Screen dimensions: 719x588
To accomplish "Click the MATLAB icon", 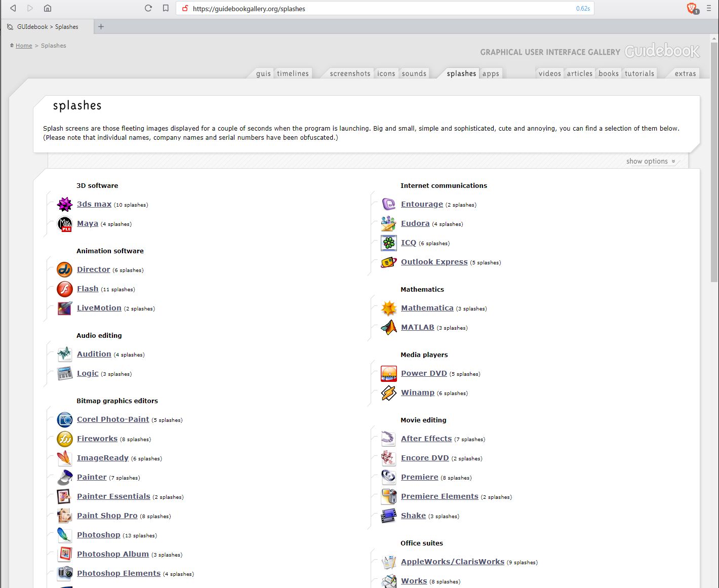I will tap(389, 328).
